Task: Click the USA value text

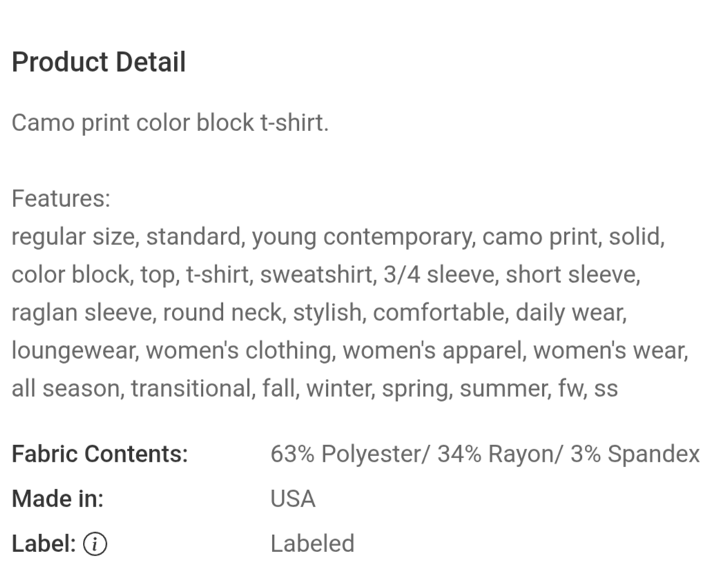Action: coord(293,499)
